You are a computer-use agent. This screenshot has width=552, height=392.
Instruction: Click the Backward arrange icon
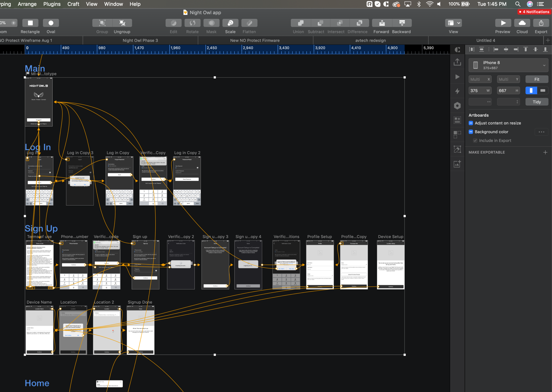coord(402,23)
